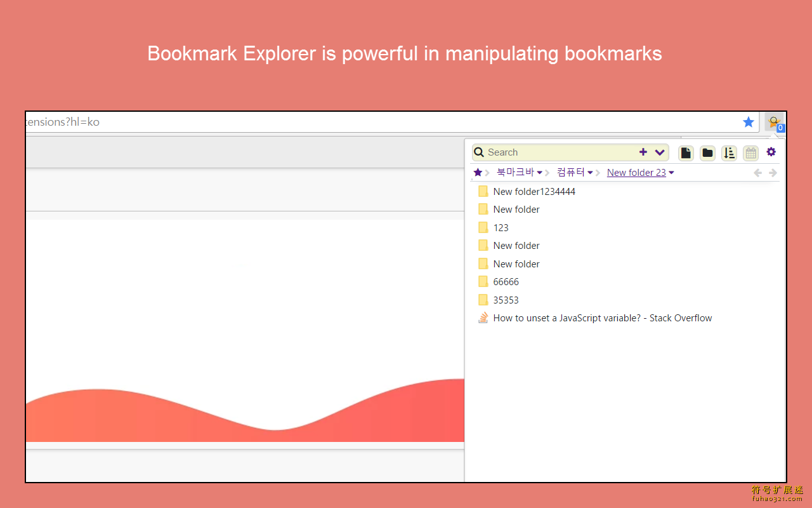Open folder 66666
The height and width of the screenshot is (508, 812).
tap(506, 282)
